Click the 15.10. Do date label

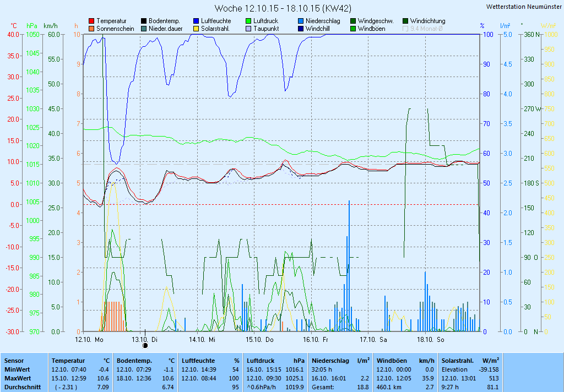point(260,340)
